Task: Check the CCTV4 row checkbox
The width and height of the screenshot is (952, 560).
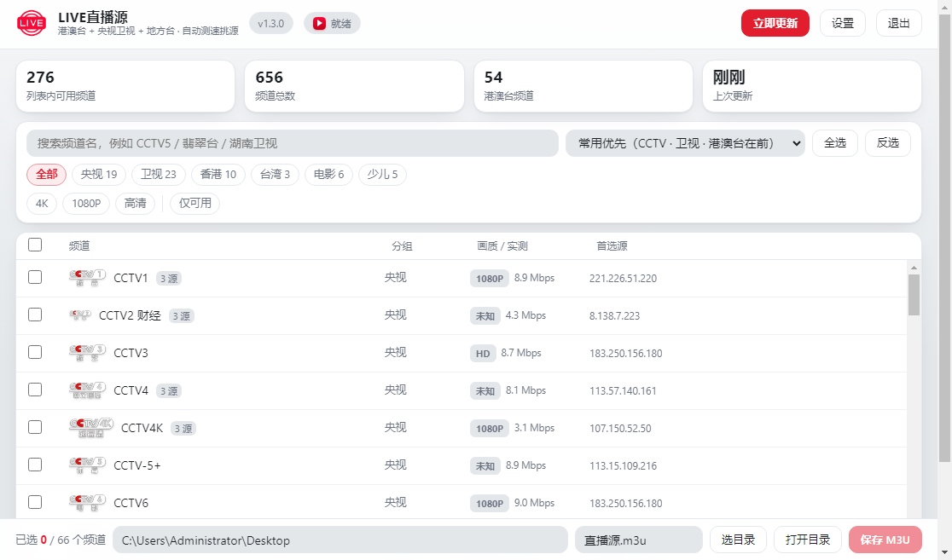Action: click(35, 390)
